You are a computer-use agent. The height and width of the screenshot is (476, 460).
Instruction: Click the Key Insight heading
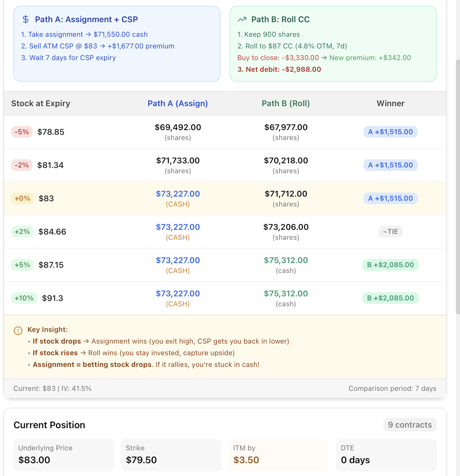coord(48,330)
